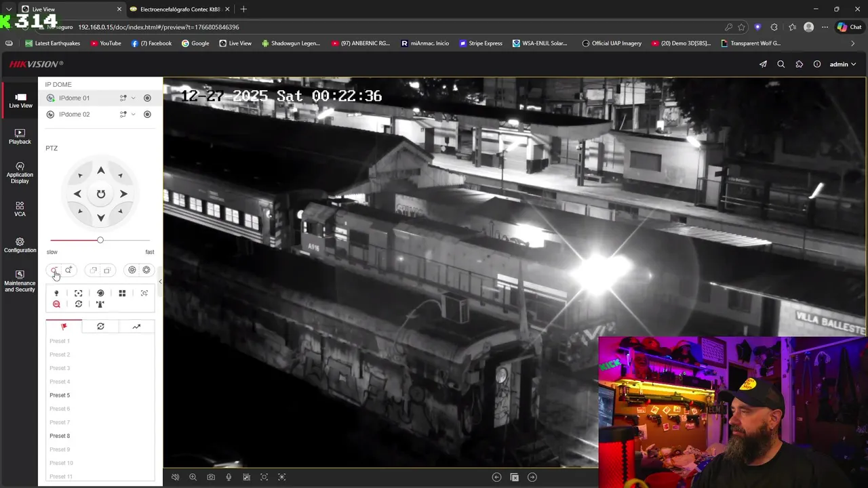868x488 pixels.
Task: Start PTZ auto-scan center button
Action: coord(100,194)
